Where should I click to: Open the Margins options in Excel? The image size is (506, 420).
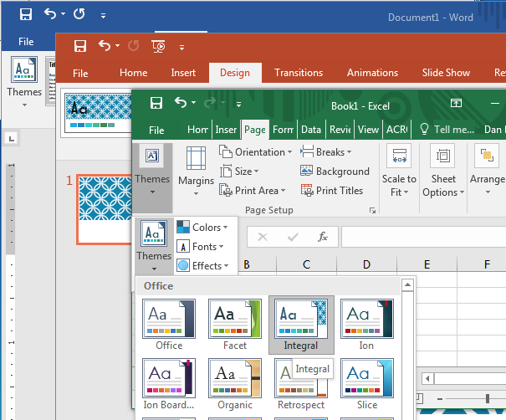[196, 166]
